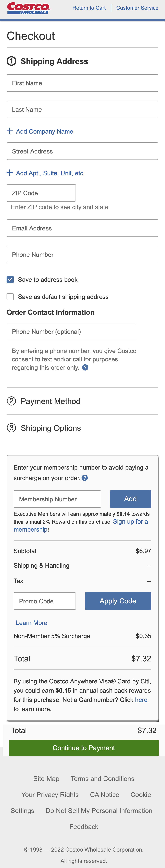Click the step 2 circle icon
This screenshot has width=165, height=868.
pos(11,401)
